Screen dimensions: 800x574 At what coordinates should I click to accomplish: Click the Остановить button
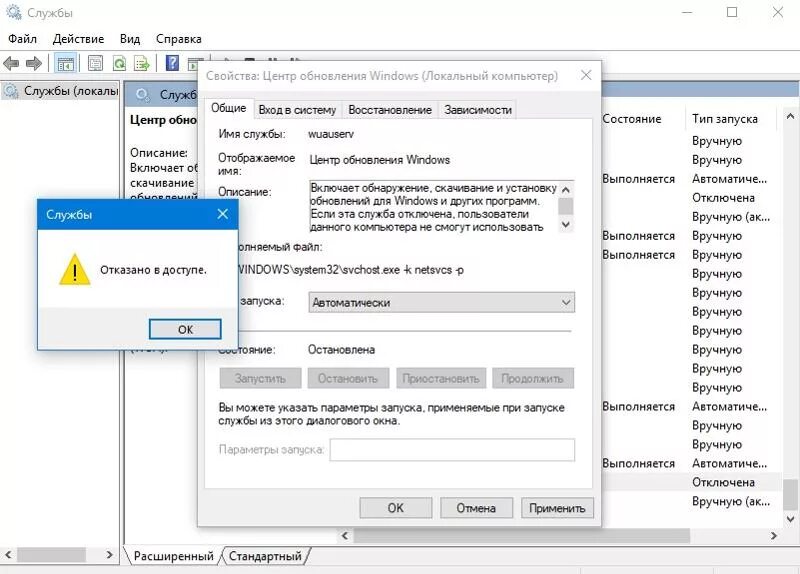click(348, 379)
